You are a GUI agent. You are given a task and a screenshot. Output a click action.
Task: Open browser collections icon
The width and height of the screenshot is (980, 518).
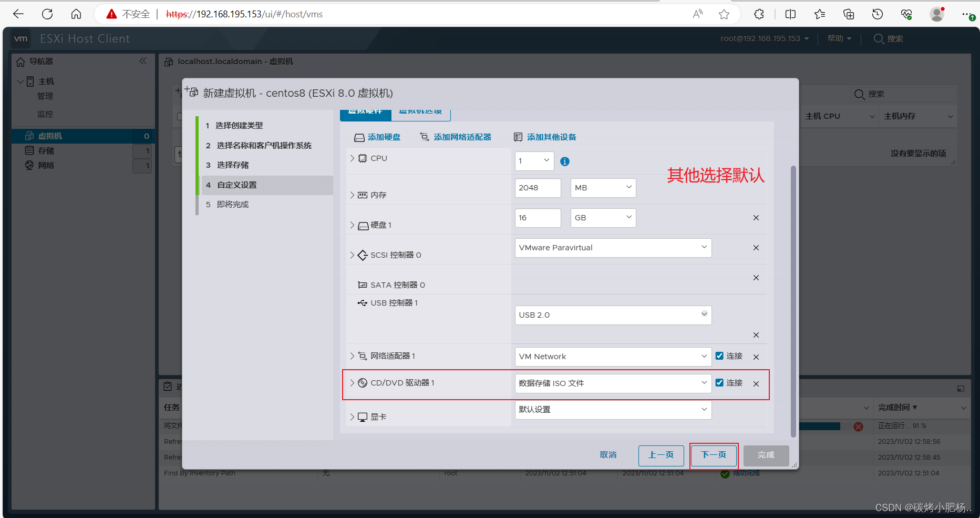[849, 14]
